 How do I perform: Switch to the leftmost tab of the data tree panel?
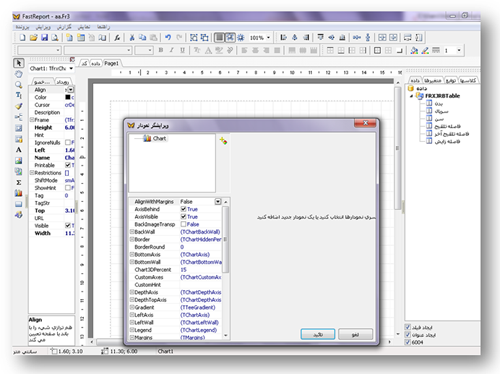click(415, 81)
